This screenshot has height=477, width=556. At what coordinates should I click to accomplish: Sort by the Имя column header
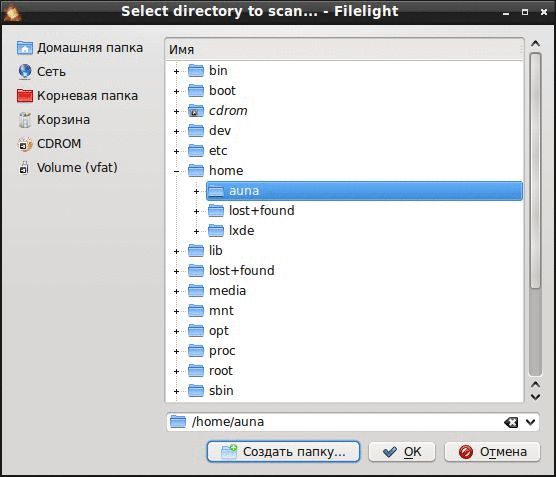click(x=344, y=49)
